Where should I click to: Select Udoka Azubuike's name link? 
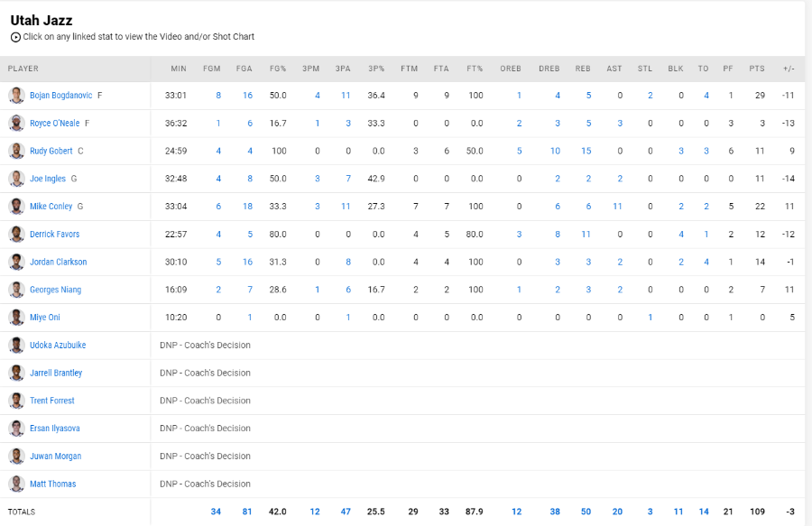pyautogui.click(x=58, y=345)
